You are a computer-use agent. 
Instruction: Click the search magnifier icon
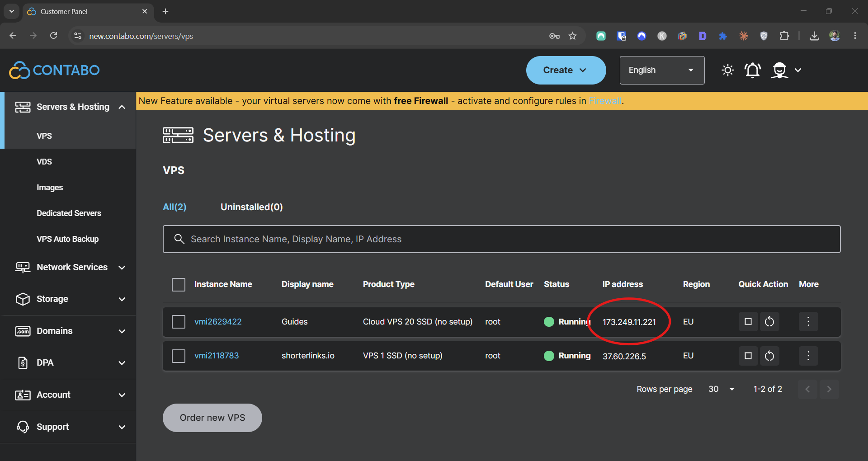[x=179, y=239]
